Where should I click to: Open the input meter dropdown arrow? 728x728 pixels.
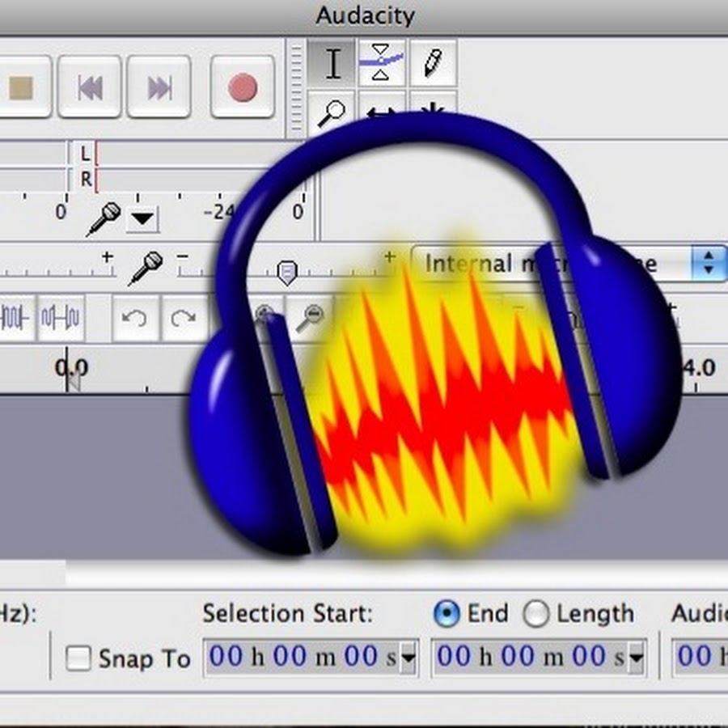tap(142, 218)
